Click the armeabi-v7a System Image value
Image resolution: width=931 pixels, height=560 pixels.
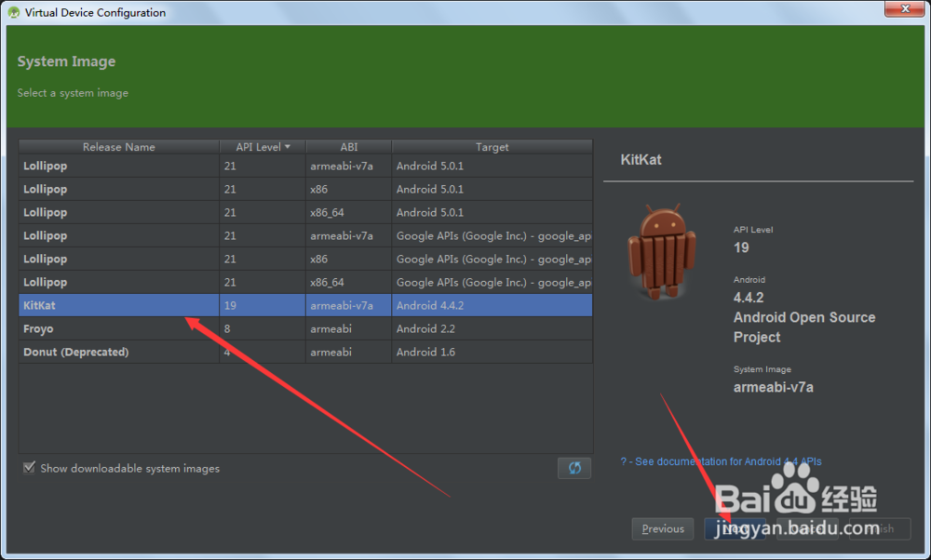773,387
